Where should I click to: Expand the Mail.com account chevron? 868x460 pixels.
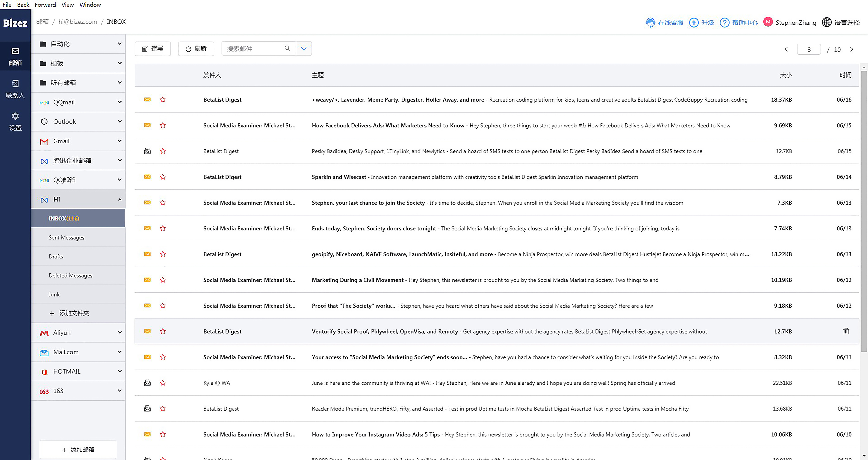pyautogui.click(x=120, y=352)
